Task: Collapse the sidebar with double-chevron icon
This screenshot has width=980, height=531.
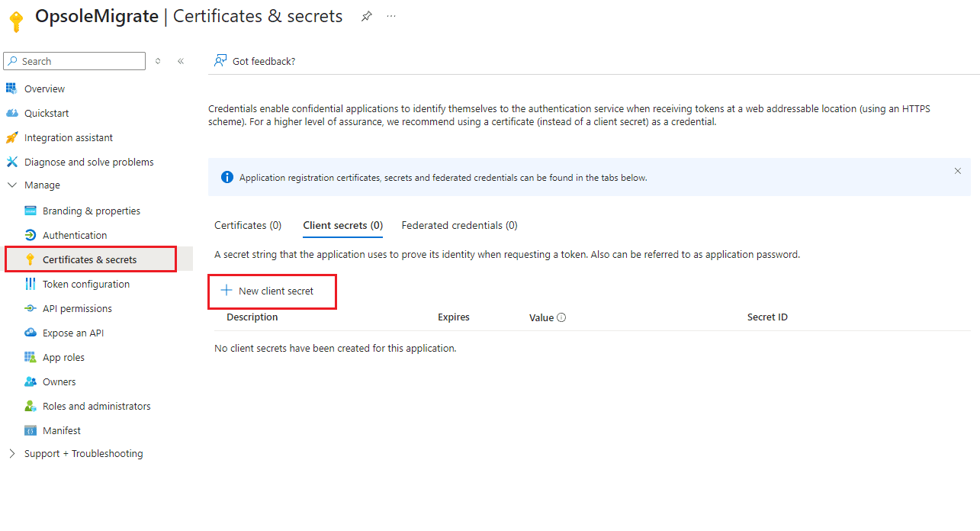Action: coord(181,61)
